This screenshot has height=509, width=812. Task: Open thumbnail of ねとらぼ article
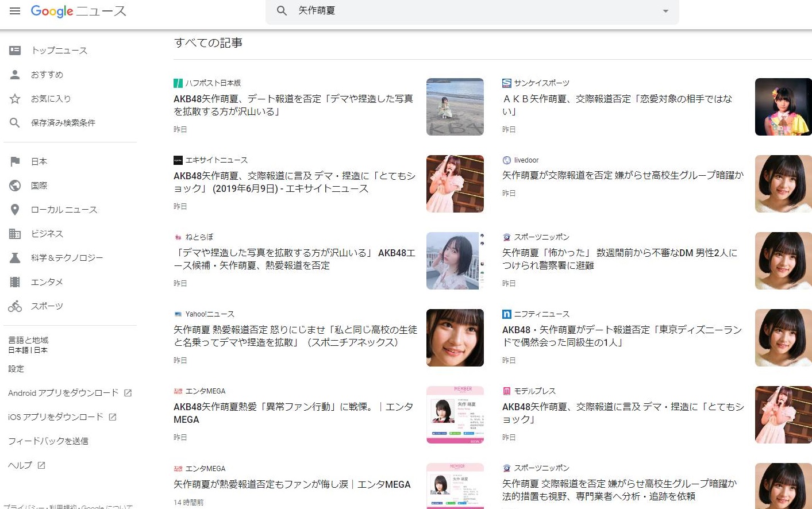pyautogui.click(x=455, y=261)
